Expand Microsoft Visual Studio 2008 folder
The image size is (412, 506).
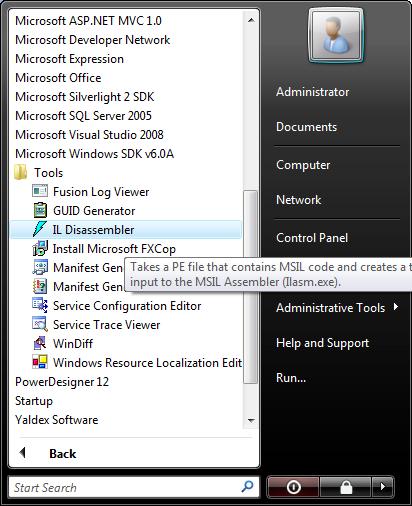pos(89,135)
